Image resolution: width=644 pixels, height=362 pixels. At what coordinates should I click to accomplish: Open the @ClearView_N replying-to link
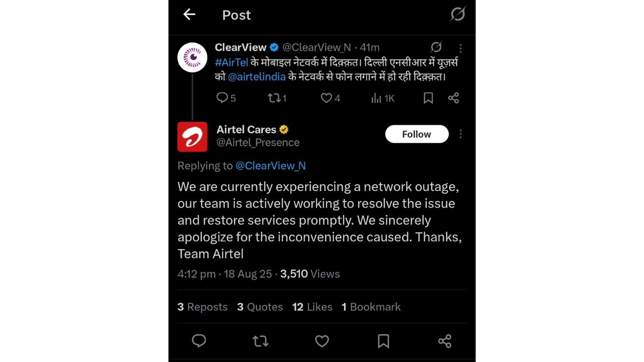[x=270, y=166]
